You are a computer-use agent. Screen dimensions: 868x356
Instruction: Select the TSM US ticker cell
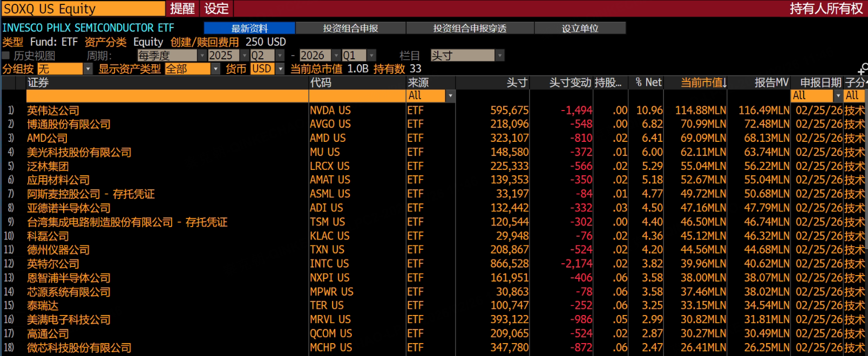pos(327,222)
